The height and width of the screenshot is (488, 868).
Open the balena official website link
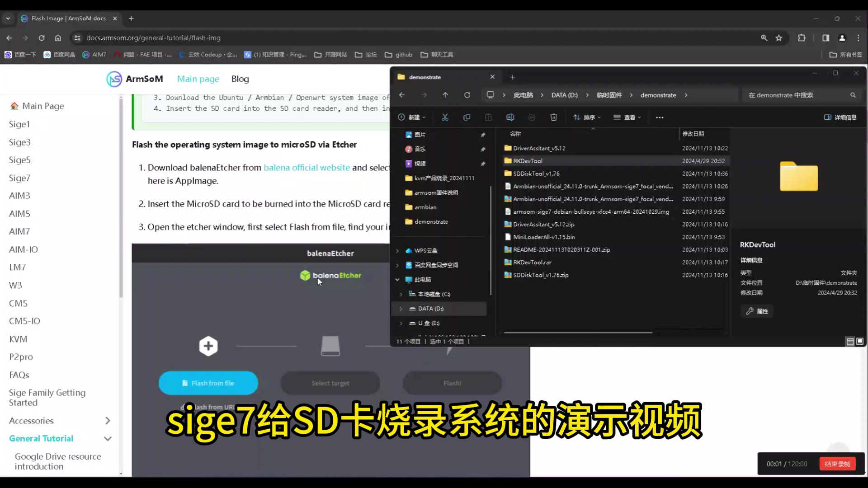[307, 168]
